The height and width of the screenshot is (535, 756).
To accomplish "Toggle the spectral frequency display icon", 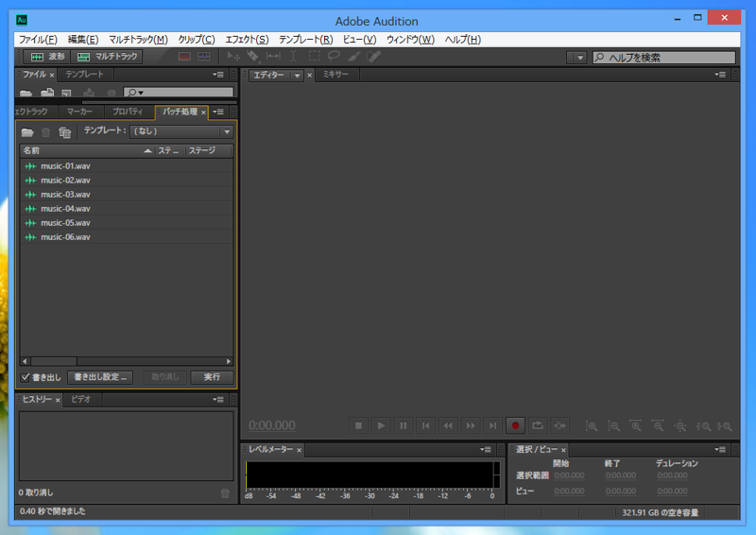I will point(184,57).
